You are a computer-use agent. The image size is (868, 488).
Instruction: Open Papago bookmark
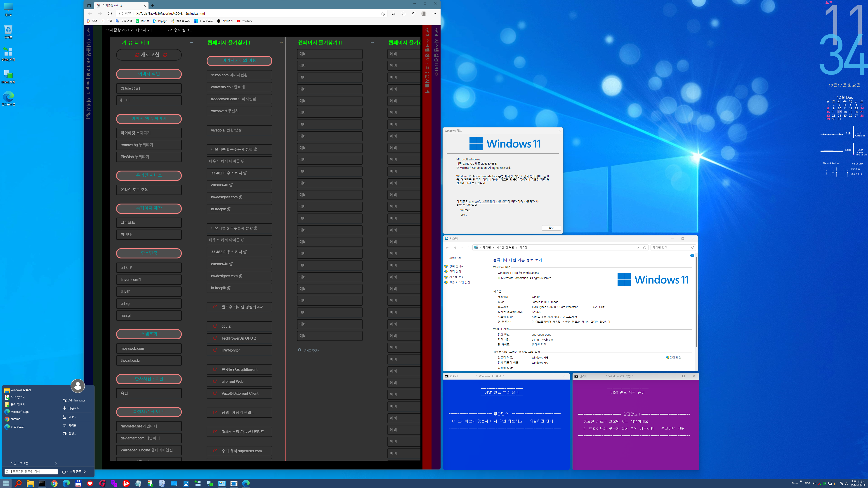click(160, 21)
